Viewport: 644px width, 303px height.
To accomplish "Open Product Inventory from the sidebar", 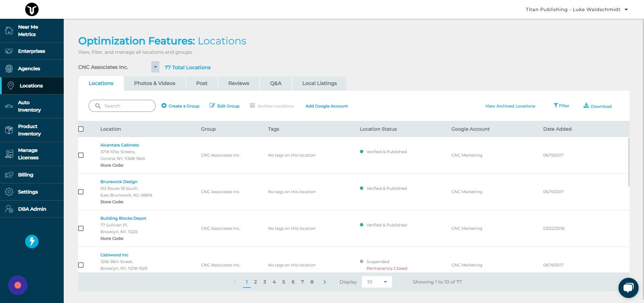I will coord(9,130).
